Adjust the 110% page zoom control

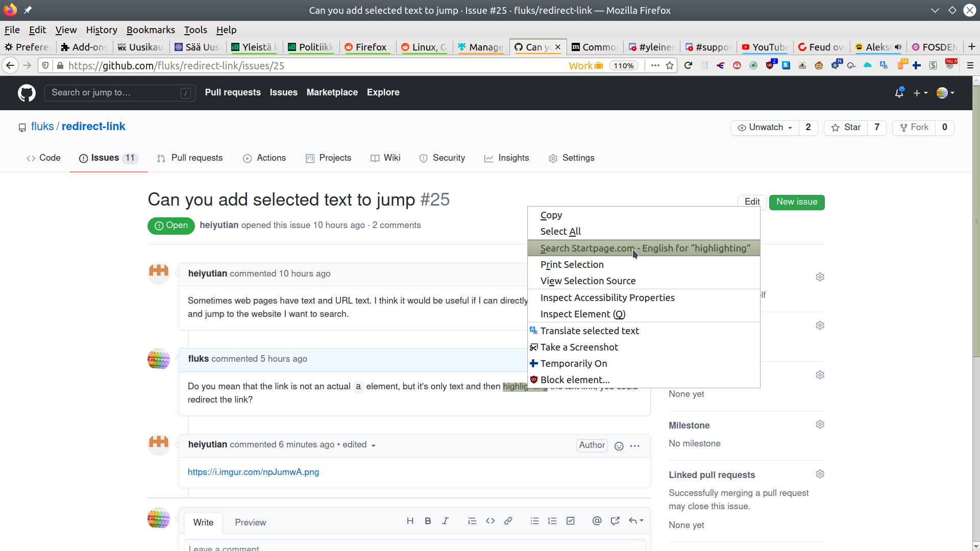tap(624, 65)
